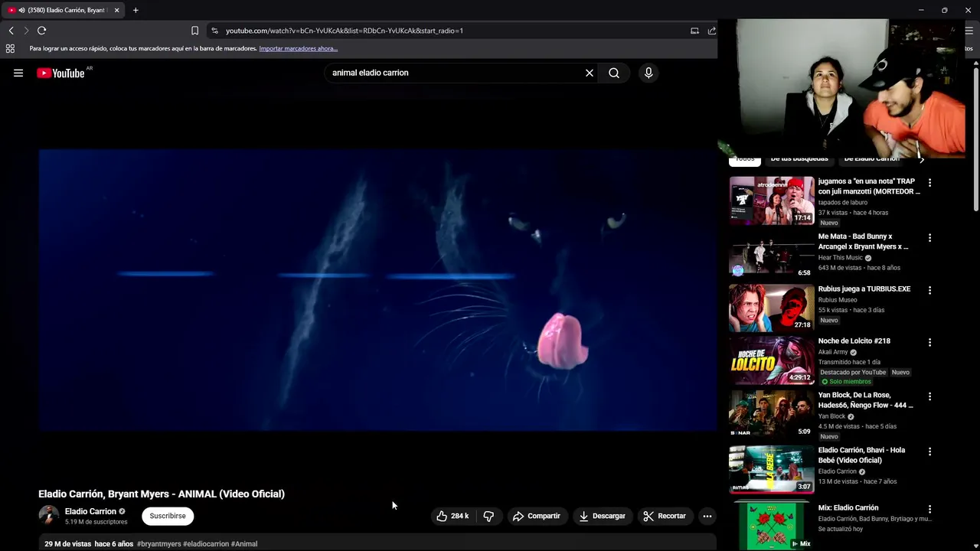Go to YouTube home via logo
Viewport: 980px width, 551px height.
point(60,73)
